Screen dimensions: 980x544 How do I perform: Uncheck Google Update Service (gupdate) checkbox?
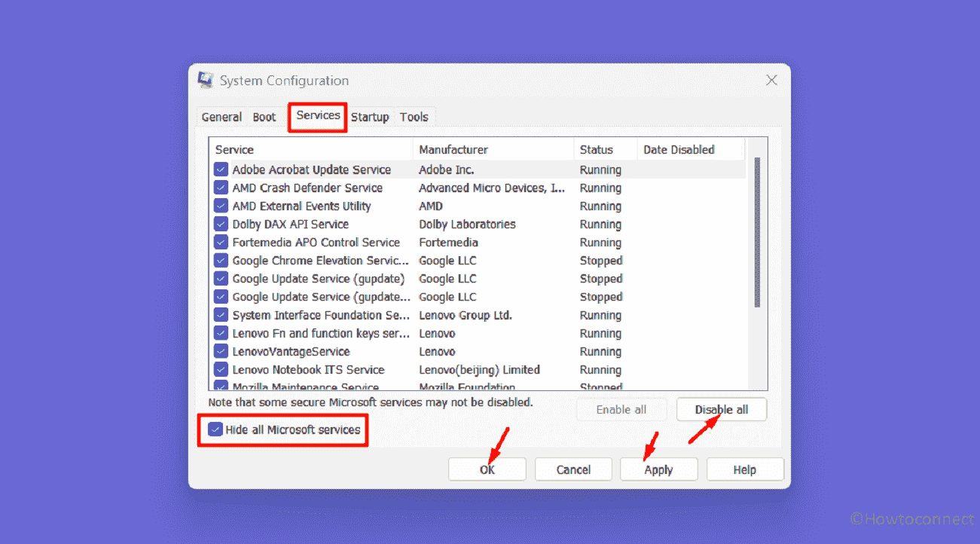pyautogui.click(x=221, y=279)
